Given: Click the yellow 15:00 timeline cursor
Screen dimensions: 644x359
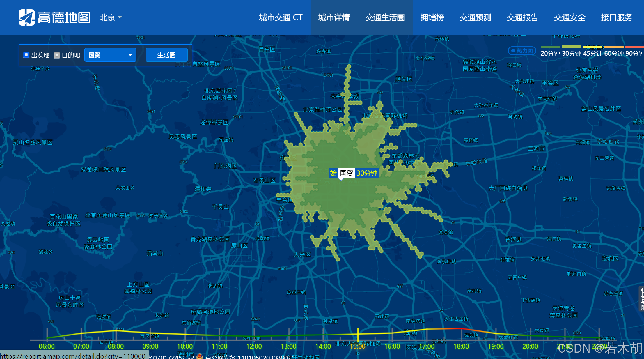Looking at the screenshot, I should [358, 334].
